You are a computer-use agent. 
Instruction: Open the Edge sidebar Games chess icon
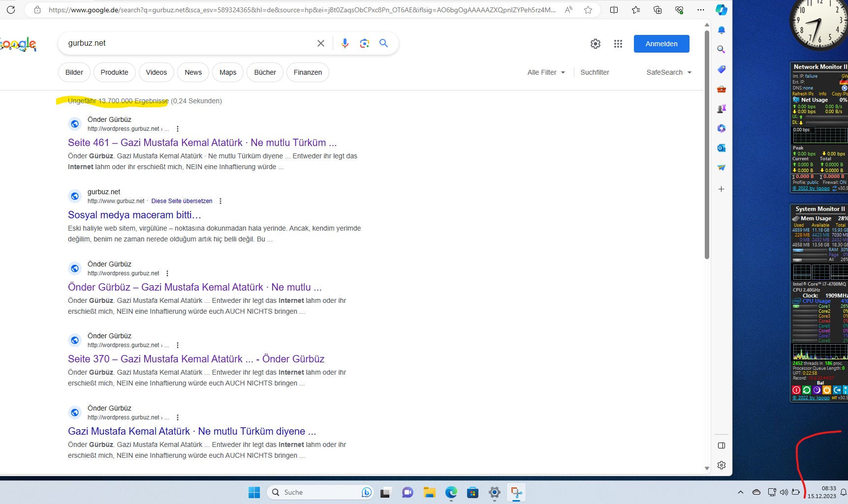(x=722, y=109)
